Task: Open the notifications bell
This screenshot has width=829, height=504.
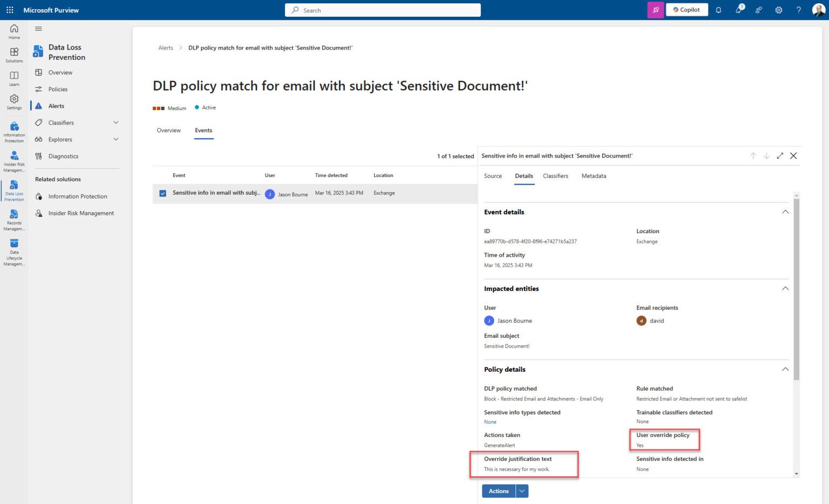Action: pyautogui.click(x=718, y=9)
